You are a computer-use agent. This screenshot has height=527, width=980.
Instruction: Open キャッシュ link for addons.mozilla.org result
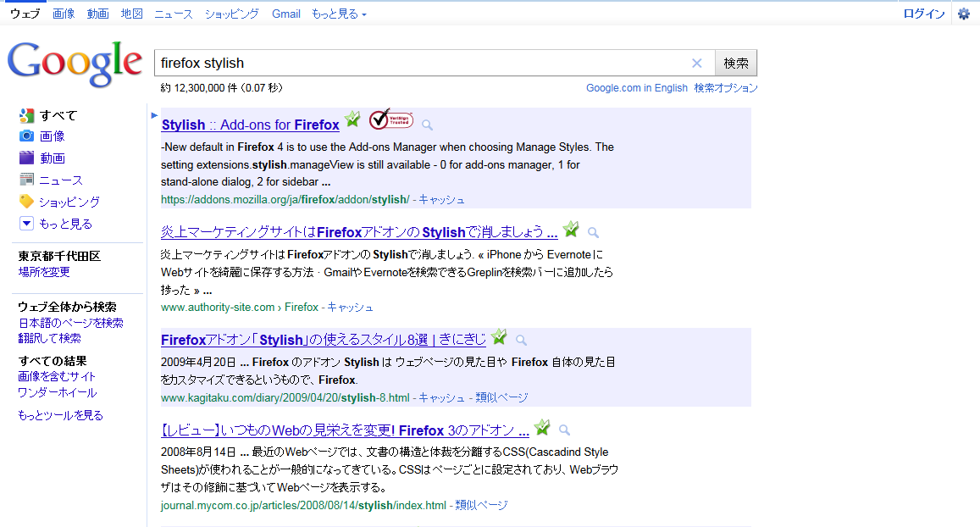point(441,199)
